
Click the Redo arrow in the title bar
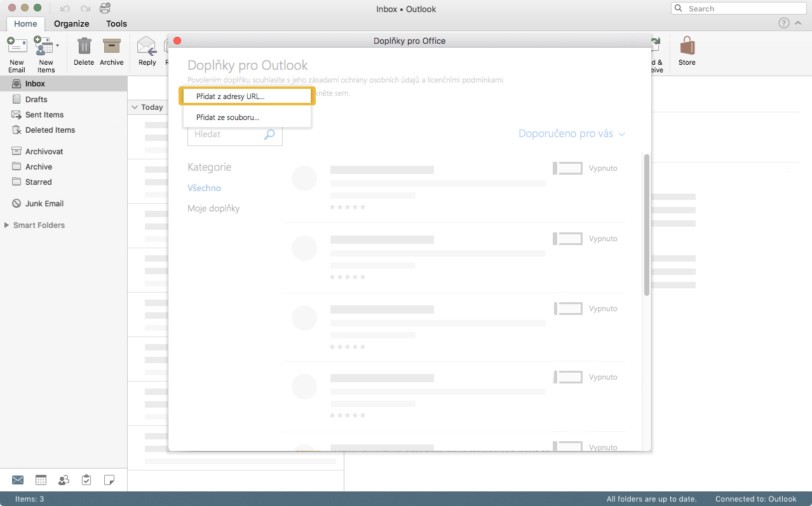[85, 9]
